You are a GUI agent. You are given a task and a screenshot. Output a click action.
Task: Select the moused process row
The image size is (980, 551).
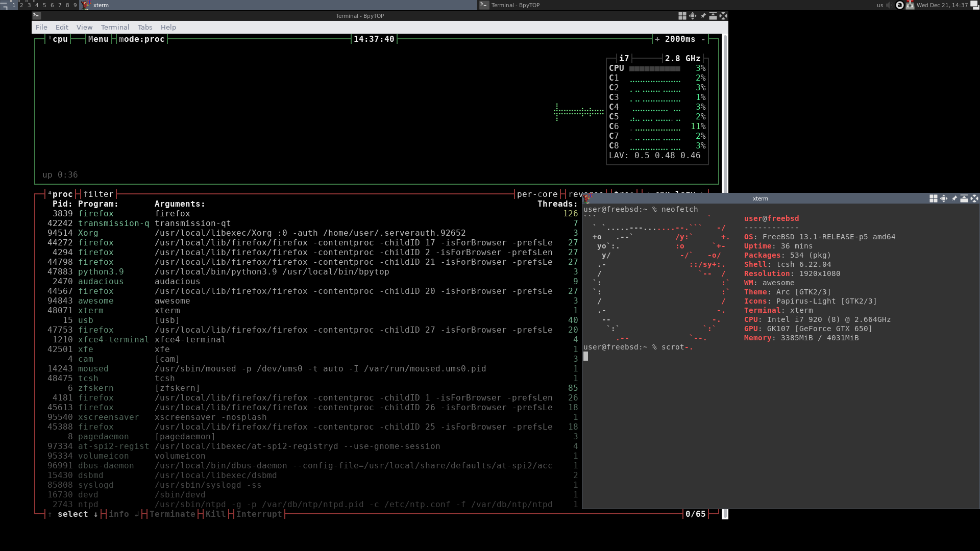click(x=312, y=369)
